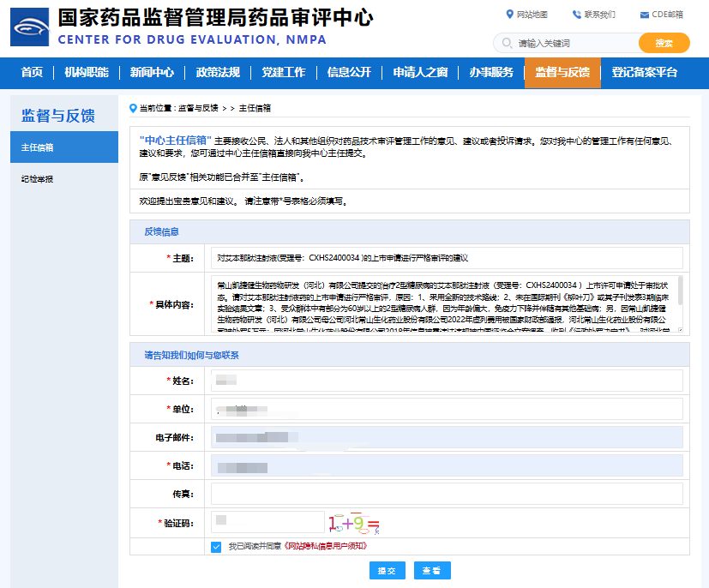Focus the 传真 fax input field
Viewport: 709px width, 588px height.
click(446, 494)
